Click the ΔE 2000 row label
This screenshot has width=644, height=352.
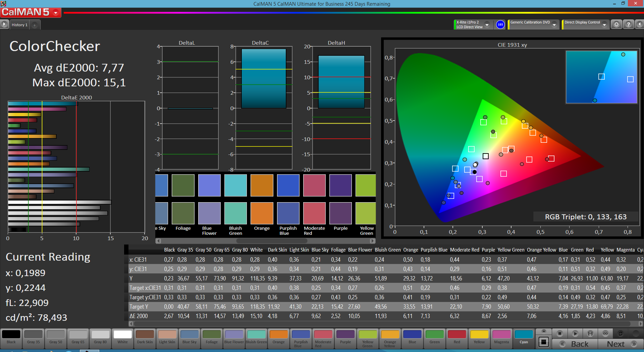pos(139,316)
